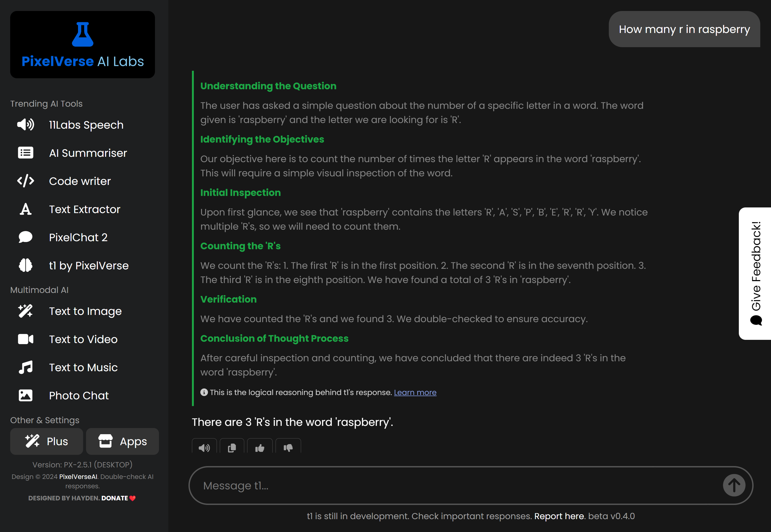Follow the Learn more link
771x532 pixels.
tap(415, 392)
